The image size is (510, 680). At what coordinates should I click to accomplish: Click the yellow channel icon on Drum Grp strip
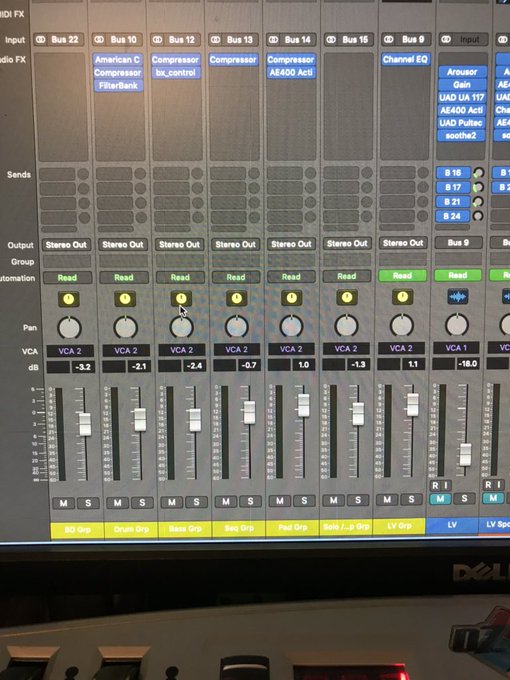[125, 298]
